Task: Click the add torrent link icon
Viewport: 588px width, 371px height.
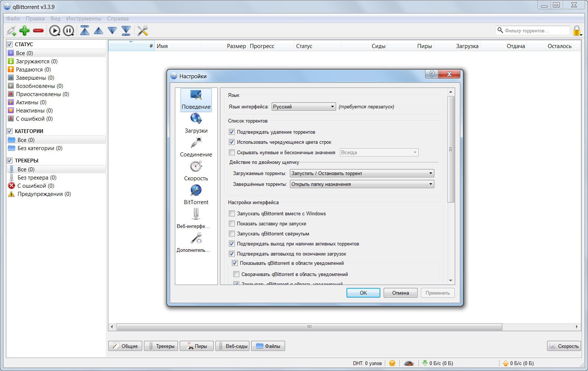Action: coord(12,31)
